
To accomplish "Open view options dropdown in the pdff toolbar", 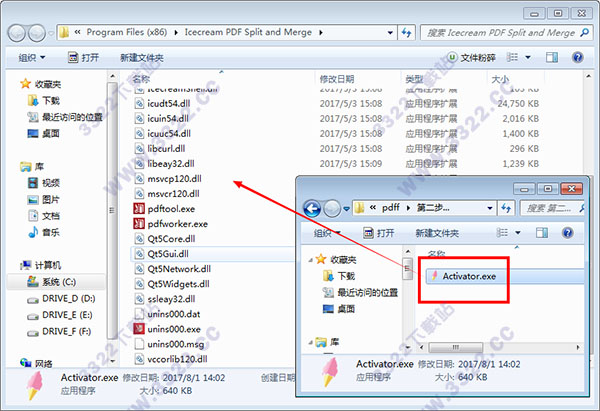I will click(x=518, y=233).
